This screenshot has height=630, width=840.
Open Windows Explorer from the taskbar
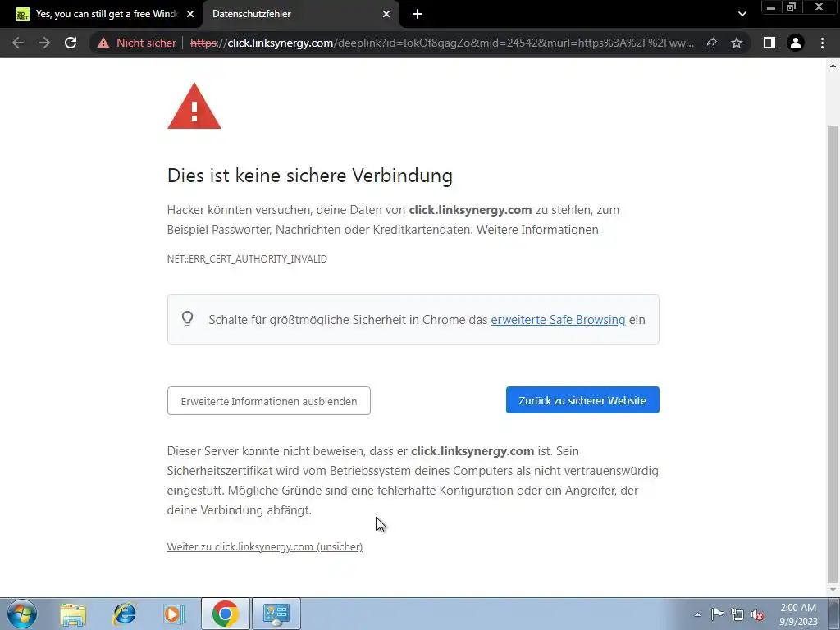73,614
